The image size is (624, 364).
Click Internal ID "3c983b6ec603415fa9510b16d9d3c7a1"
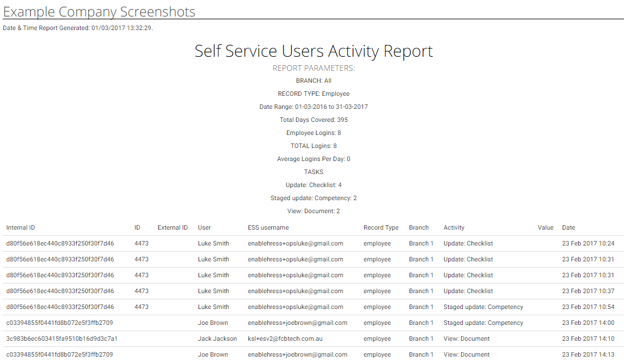coord(62,339)
